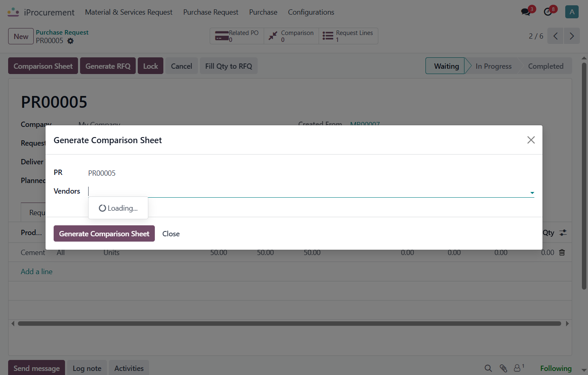The image size is (588, 375).
Task: Click the Fill Qty to RFQ button
Action: (229, 66)
